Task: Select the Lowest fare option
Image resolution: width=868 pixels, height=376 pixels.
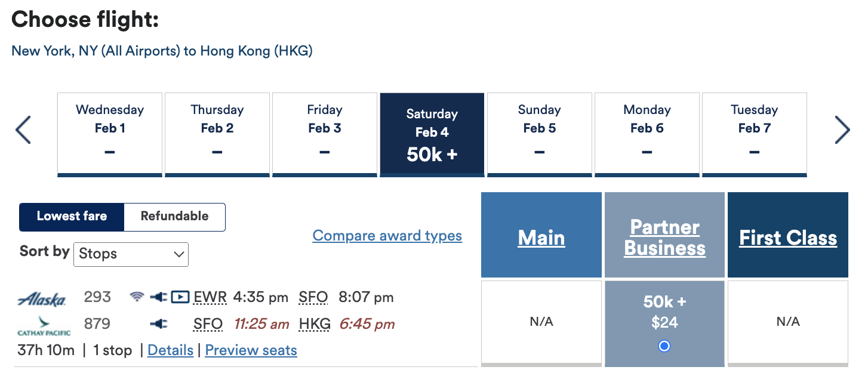Action: pyautogui.click(x=72, y=217)
